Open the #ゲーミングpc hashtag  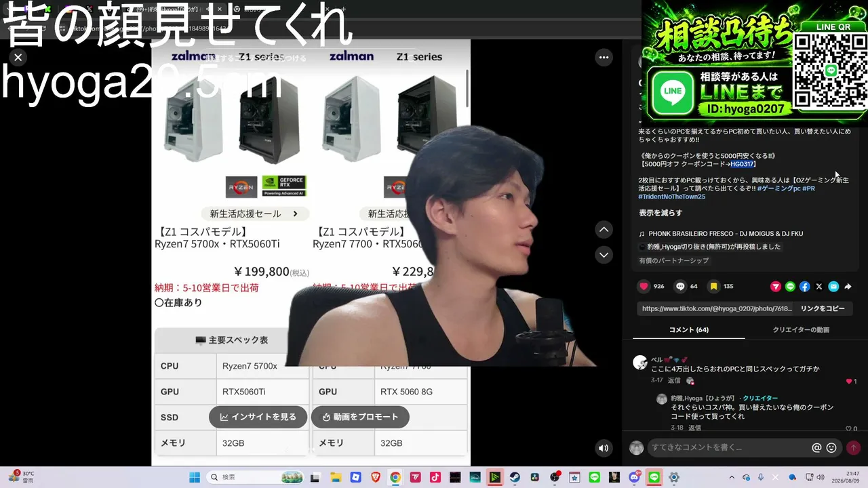(x=778, y=188)
